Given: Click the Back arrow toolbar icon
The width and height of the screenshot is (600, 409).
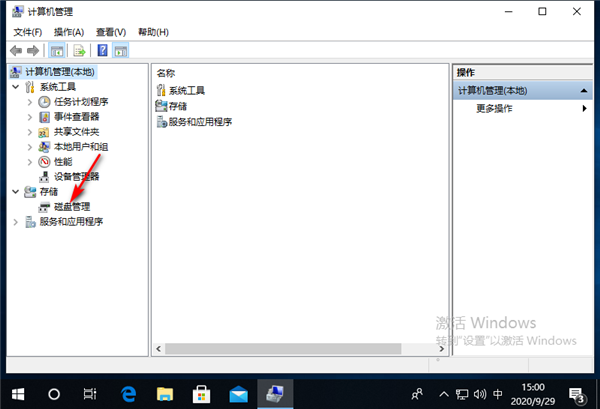Looking at the screenshot, I should [x=16, y=51].
